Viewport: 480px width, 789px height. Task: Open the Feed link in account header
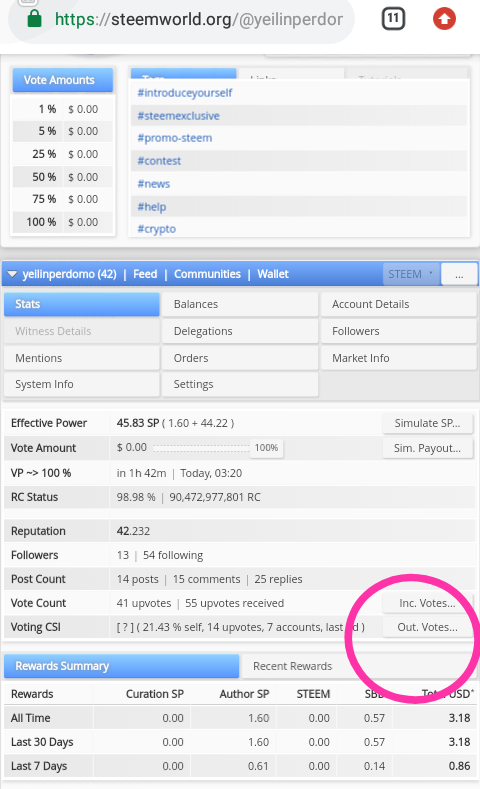click(145, 274)
